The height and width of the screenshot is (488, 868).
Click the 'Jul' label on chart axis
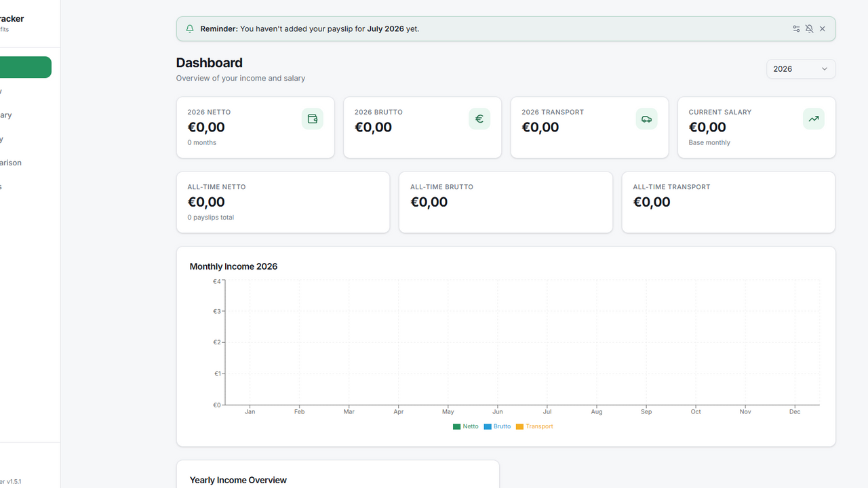[547, 412]
